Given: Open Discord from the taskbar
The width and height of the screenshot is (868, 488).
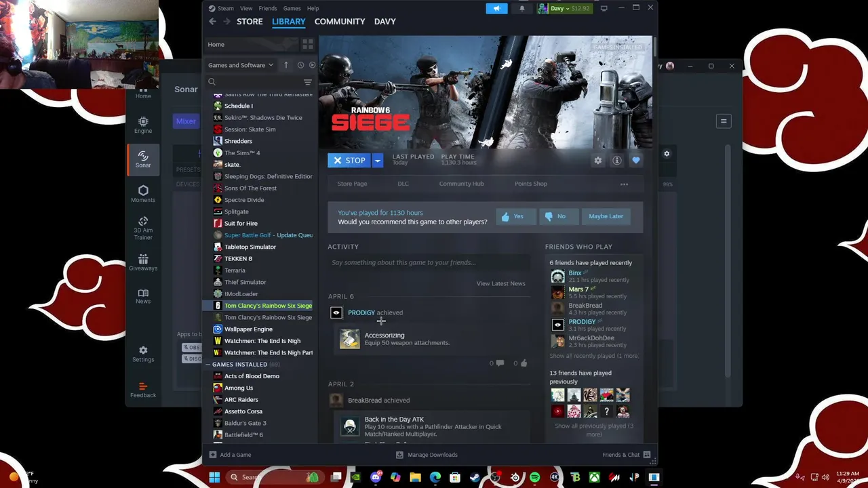Looking at the screenshot, I should coord(376,477).
